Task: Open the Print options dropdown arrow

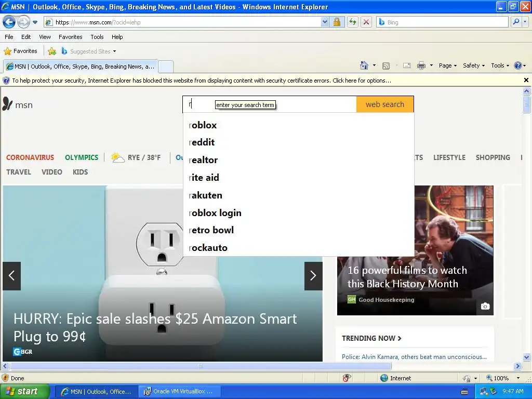Action: click(x=431, y=65)
